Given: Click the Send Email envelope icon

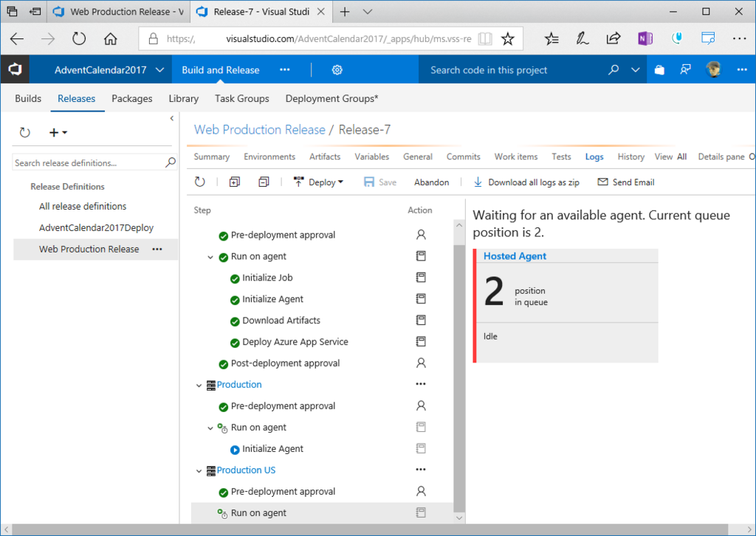Looking at the screenshot, I should (x=602, y=182).
